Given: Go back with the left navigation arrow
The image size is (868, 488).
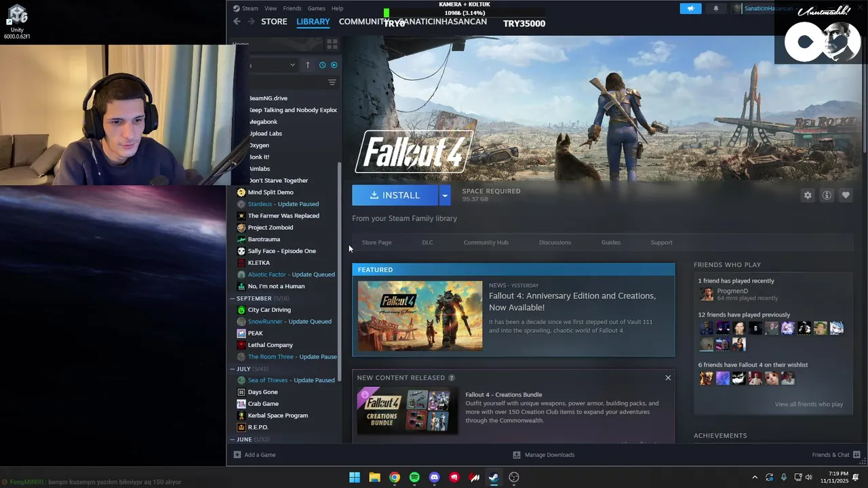Looking at the screenshot, I should 237,22.
